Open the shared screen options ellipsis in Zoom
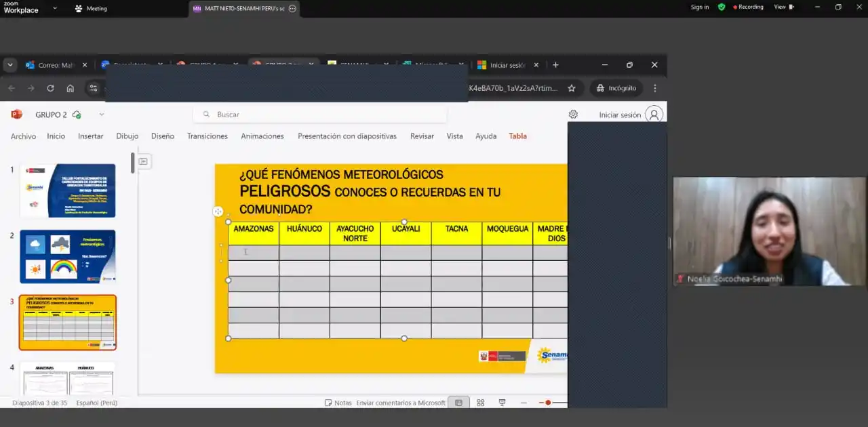 click(x=292, y=8)
